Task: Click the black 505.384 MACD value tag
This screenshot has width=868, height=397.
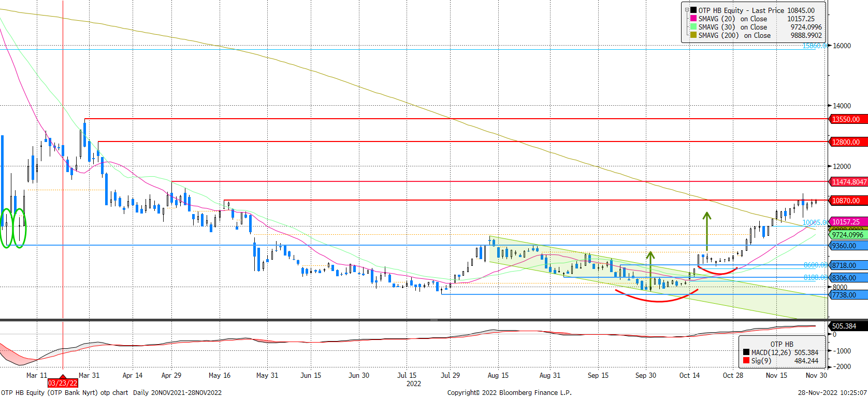Action: pos(849,326)
